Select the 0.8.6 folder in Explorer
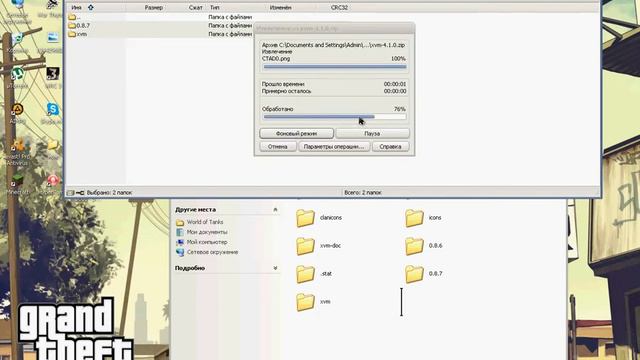640x360 pixels. pos(424,246)
